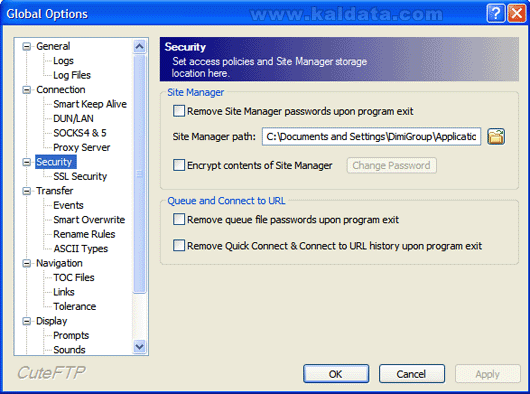Open Events settings
530x394 pixels.
click(x=68, y=205)
